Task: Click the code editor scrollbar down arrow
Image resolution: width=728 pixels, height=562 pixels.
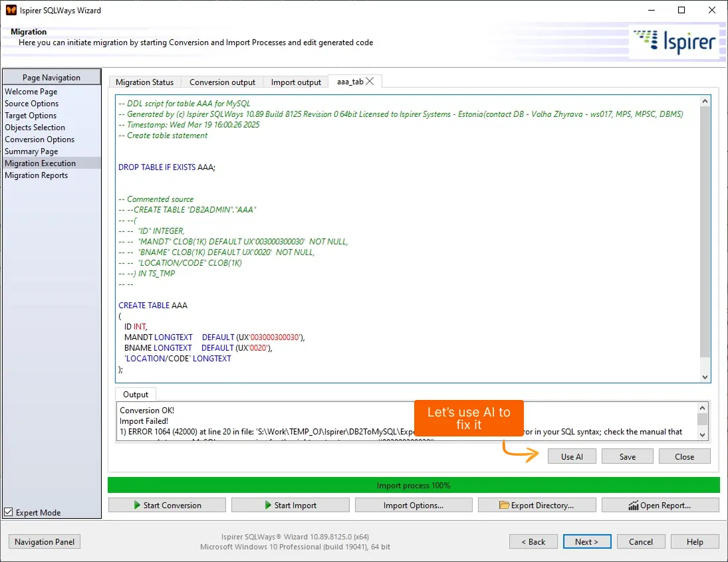Action: click(705, 377)
